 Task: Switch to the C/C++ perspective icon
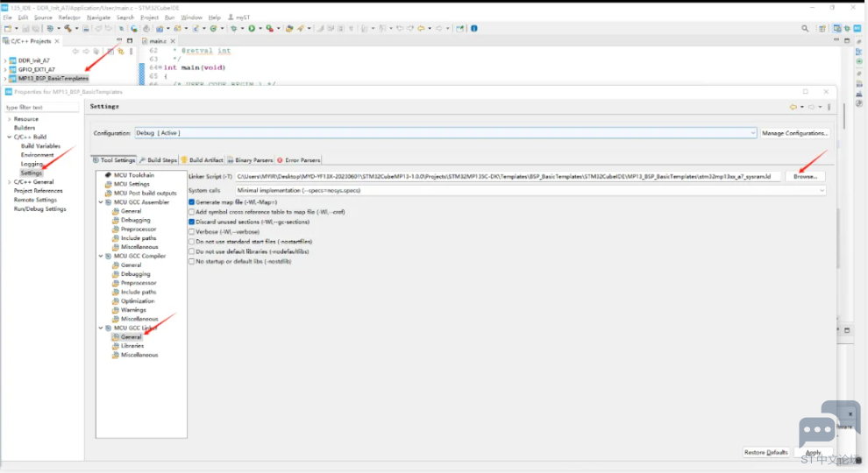(837, 28)
